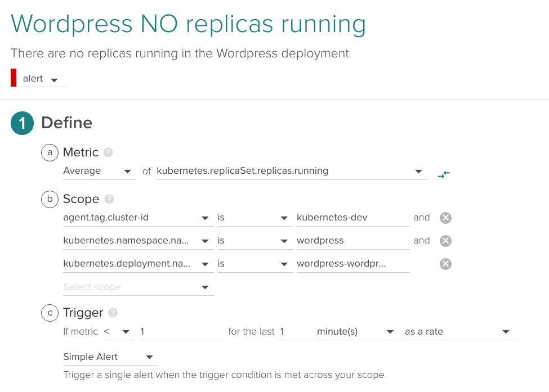Viewport: 549px width, 392px height.
Task: Open help icon next to Trigger
Action: [113, 313]
